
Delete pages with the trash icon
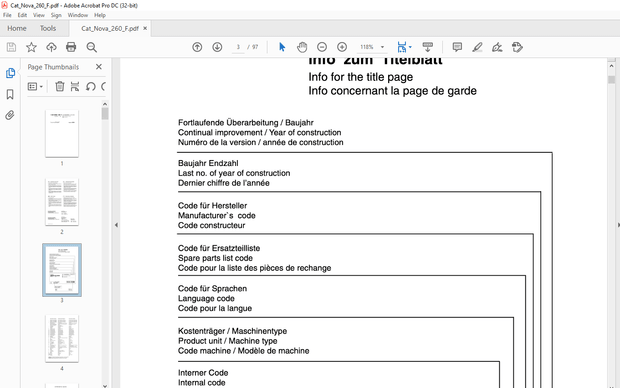(60, 86)
